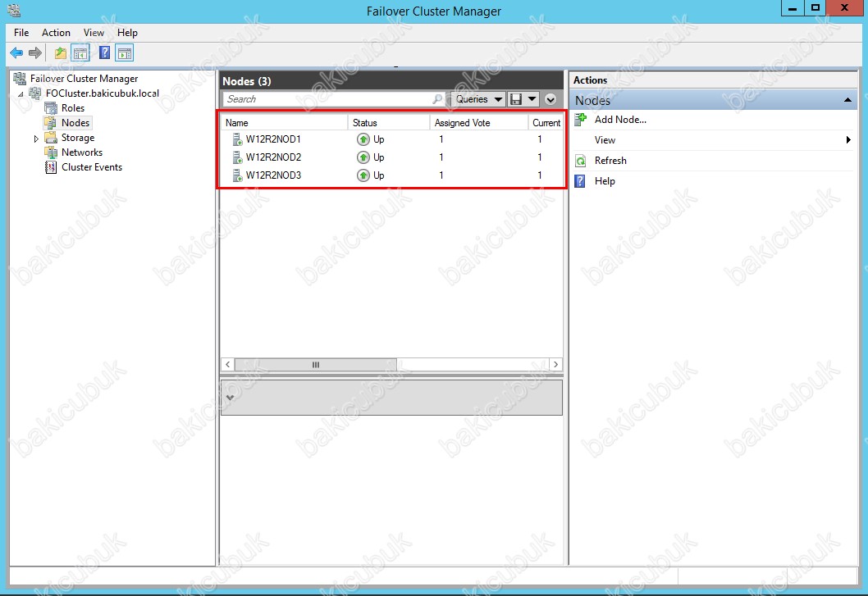Click the magnifier icon in Search box
Viewport: 868px width, 596px height.
coord(437,99)
